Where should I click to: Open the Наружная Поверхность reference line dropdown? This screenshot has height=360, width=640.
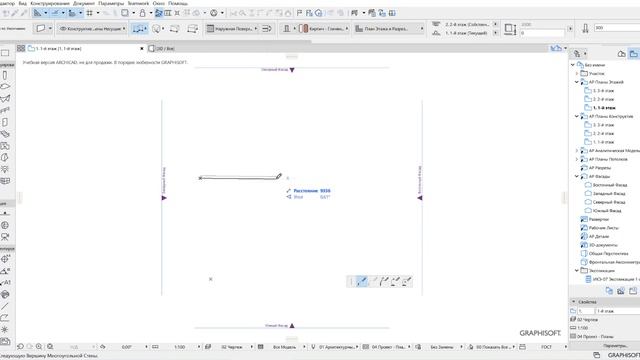(x=232, y=29)
